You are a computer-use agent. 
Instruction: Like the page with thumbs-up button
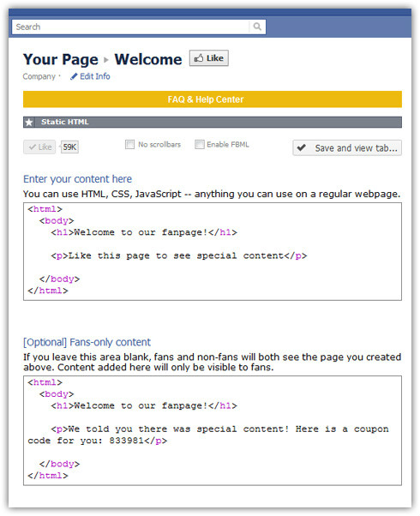[208, 58]
